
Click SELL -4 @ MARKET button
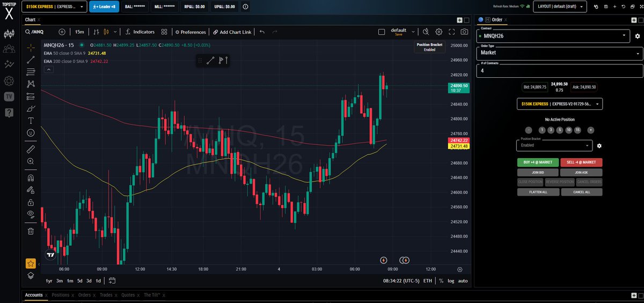pyautogui.click(x=581, y=162)
